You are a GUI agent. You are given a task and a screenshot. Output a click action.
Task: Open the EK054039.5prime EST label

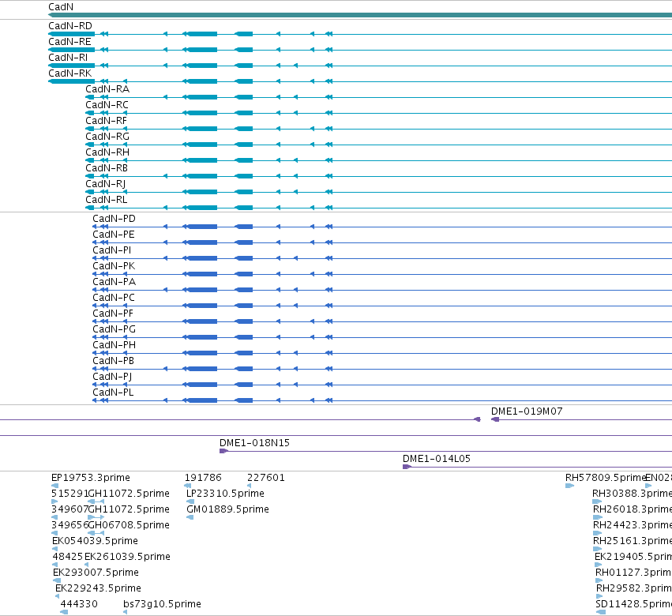[x=95, y=541]
